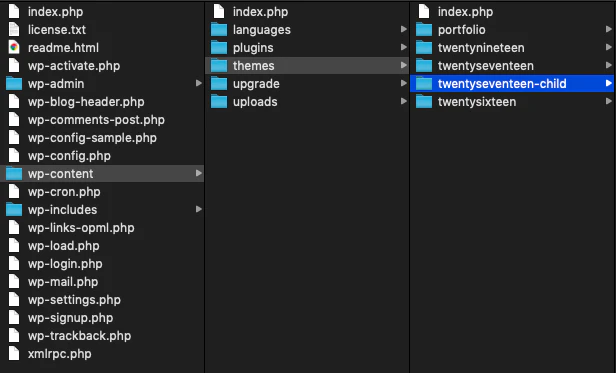Image resolution: width=616 pixels, height=373 pixels.
Task: Click the wp-mail.php file icon
Action: click(x=14, y=282)
